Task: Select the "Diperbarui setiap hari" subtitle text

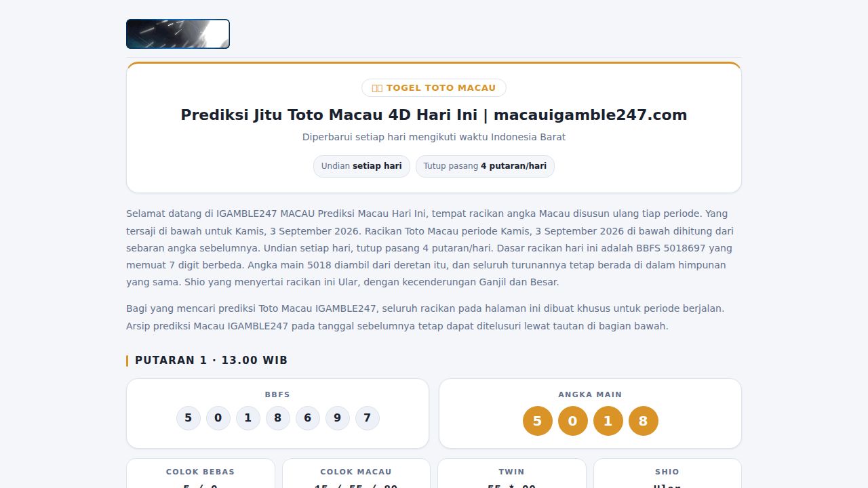Action: [x=434, y=137]
